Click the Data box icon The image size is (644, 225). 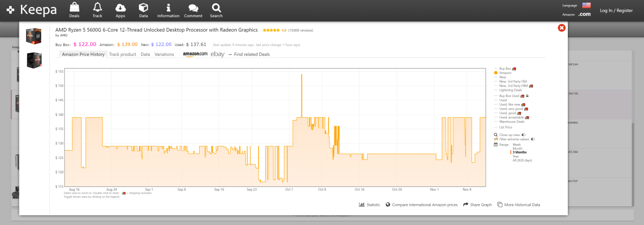pyautogui.click(x=143, y=7)
